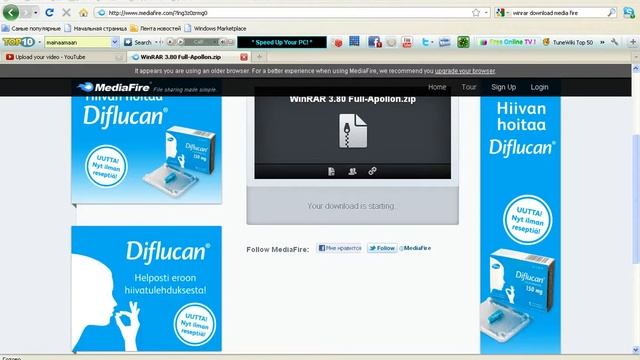
Task: Open the Twitter icon dropdown arrow
Action: coord(432,42)
